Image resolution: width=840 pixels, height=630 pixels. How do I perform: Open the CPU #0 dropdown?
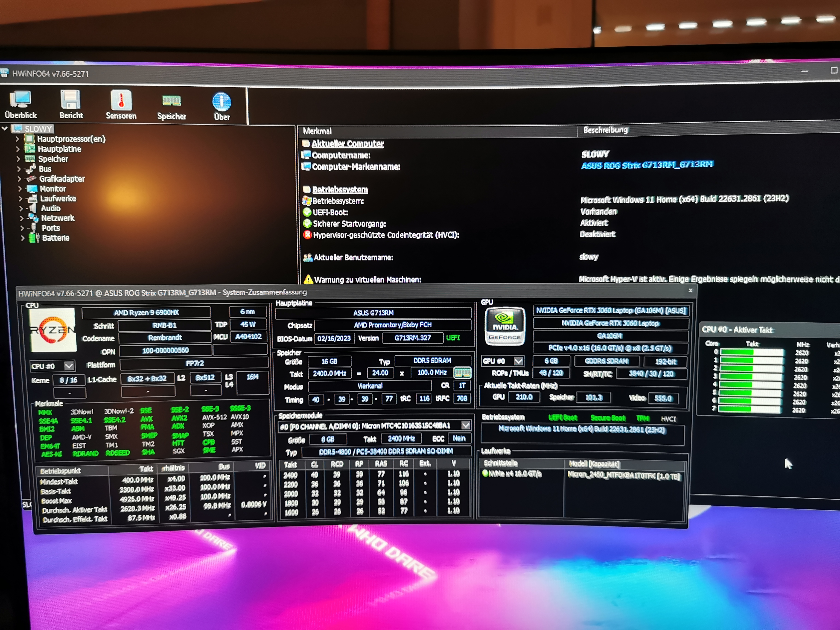[69, 366]
